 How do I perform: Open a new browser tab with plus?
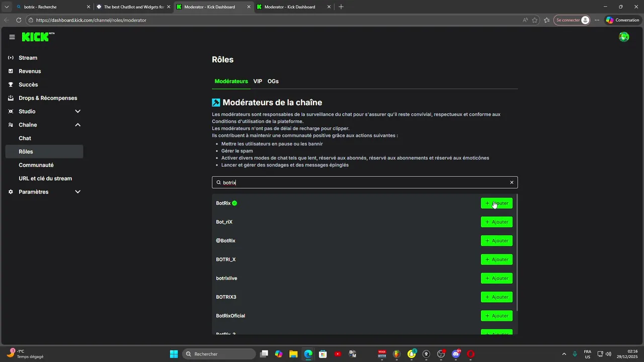(341, 7)
